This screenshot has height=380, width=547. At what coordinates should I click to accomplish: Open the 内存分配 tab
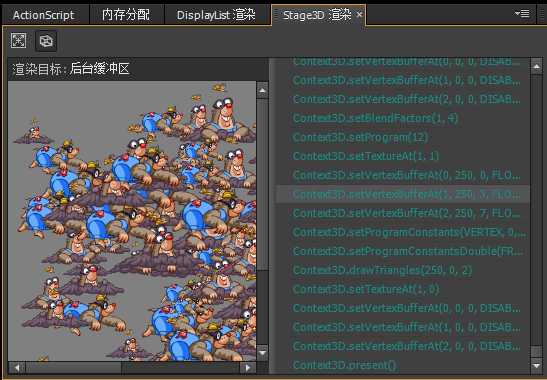pyautogui.click(x=126, y=15)
